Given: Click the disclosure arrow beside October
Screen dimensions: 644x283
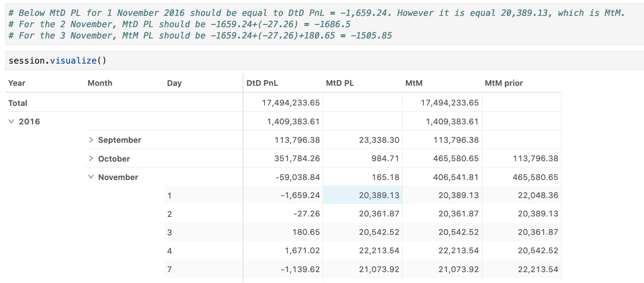Looking at the screenshot, I should click(x=91, y=158).
